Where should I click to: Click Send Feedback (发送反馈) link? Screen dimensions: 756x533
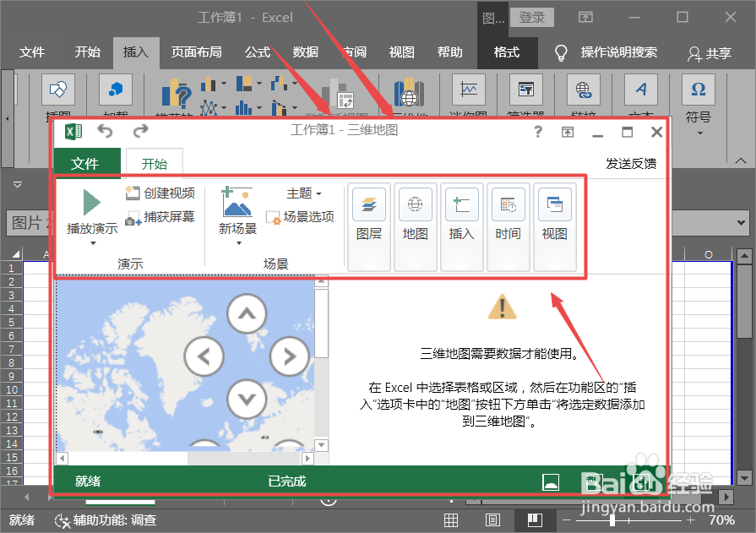631,164
